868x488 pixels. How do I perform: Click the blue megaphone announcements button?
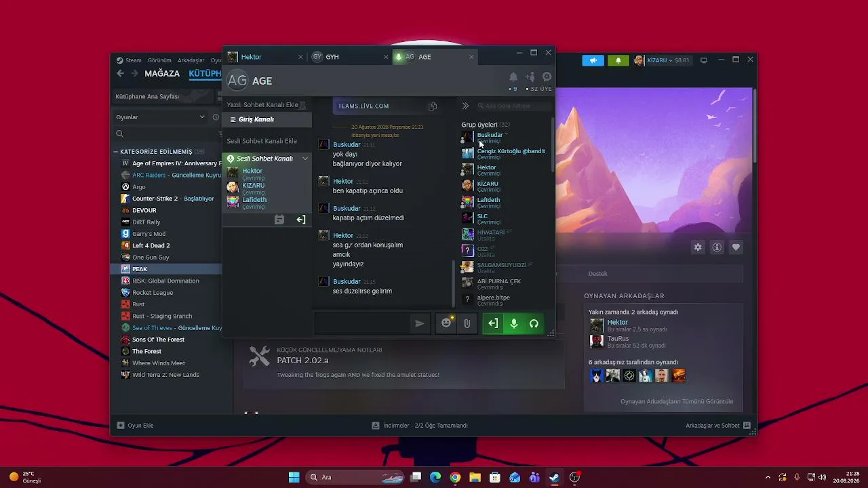(593, 60)
